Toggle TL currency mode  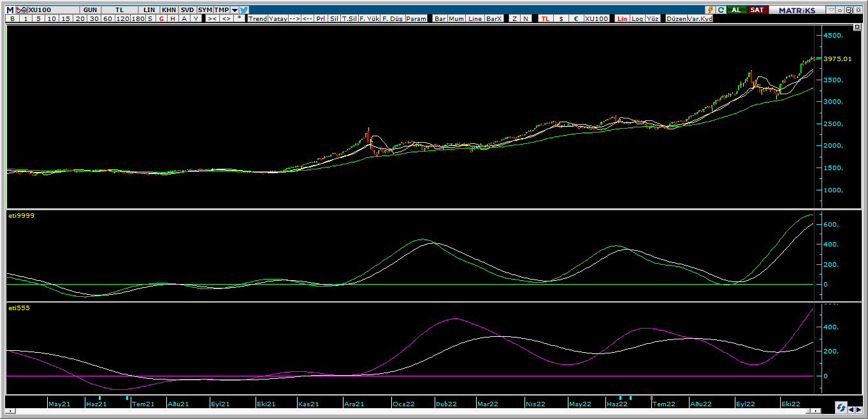click(x=545, y=18)
